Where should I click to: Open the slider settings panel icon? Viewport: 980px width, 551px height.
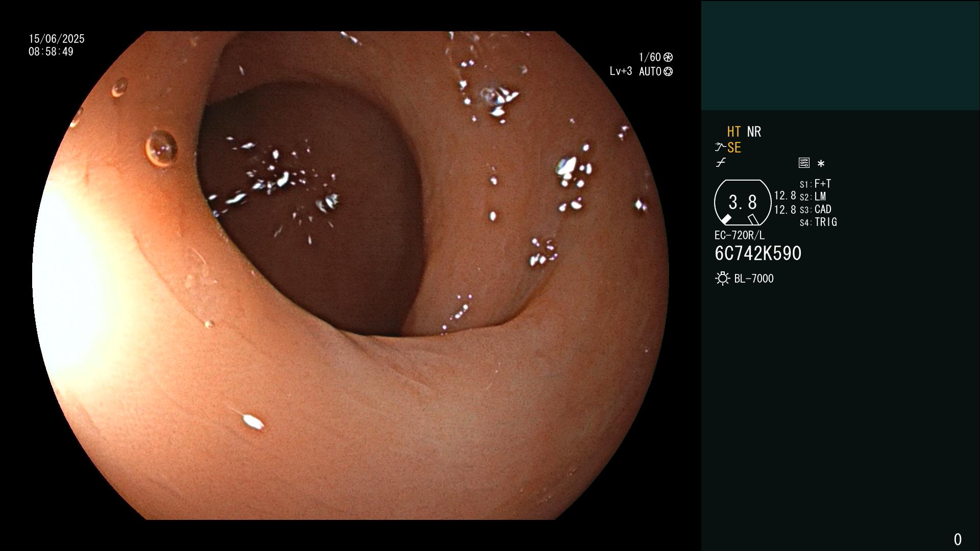click(x=804, y=163)
